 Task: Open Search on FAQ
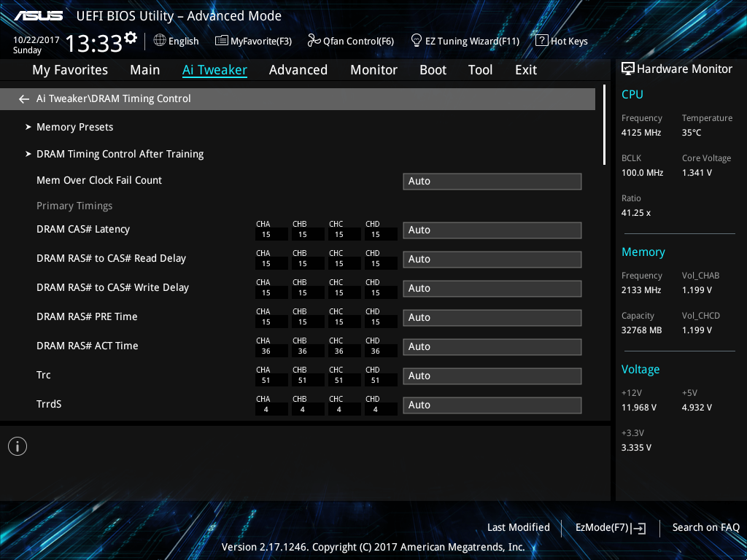[705, 528]
